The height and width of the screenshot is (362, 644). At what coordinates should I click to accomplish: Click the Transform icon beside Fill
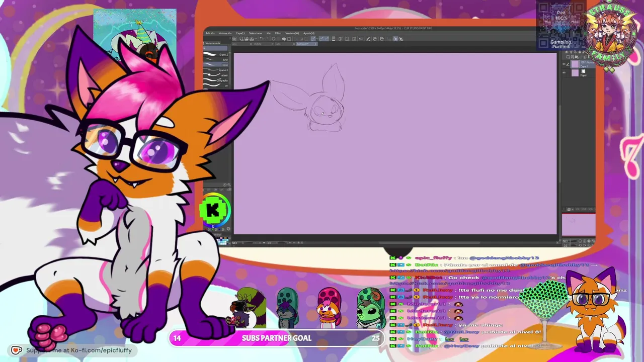tap(289, 39)
